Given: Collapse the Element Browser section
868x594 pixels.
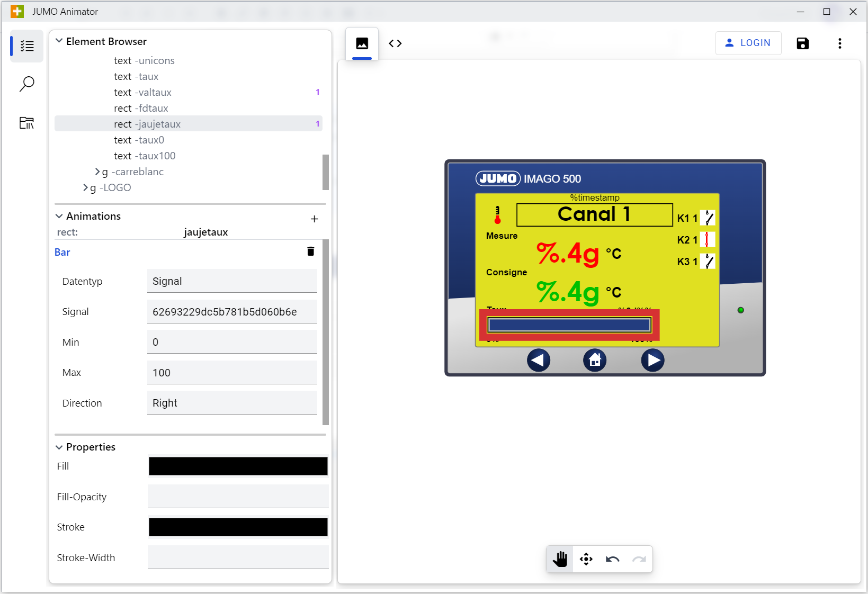Looking at the screenshot, I should (x=59, y=41).
